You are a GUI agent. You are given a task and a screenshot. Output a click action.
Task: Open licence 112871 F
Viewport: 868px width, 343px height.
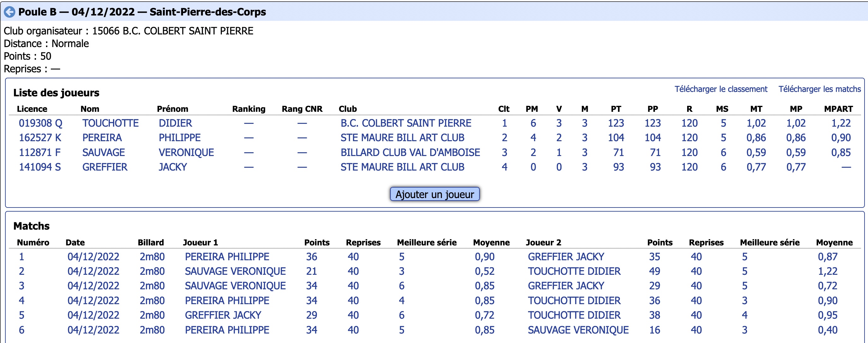pos(40,153)
